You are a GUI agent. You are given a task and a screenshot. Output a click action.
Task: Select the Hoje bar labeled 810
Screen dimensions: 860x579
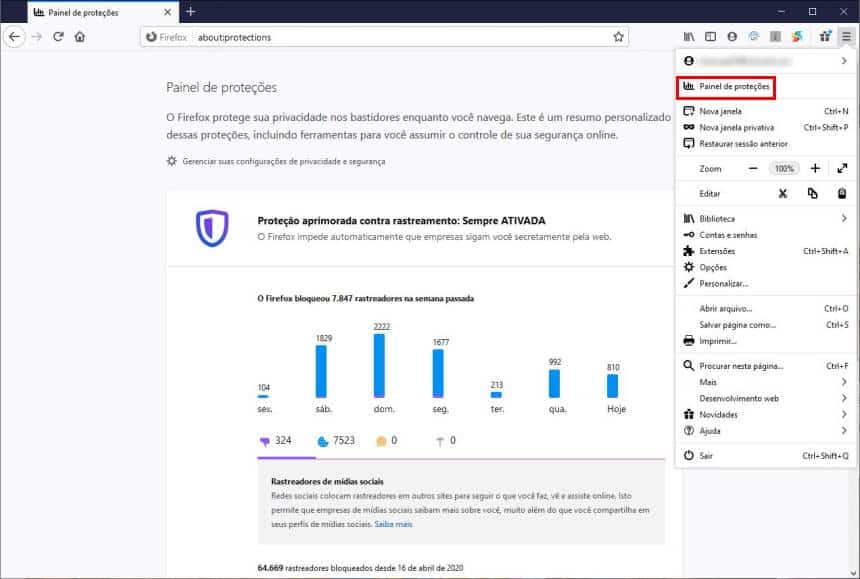[x=613, y=386]
